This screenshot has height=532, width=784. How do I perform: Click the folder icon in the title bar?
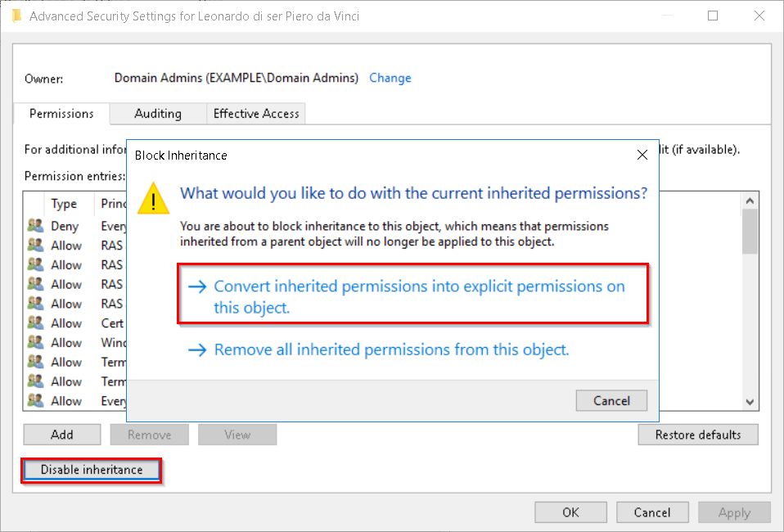[16, 16]
